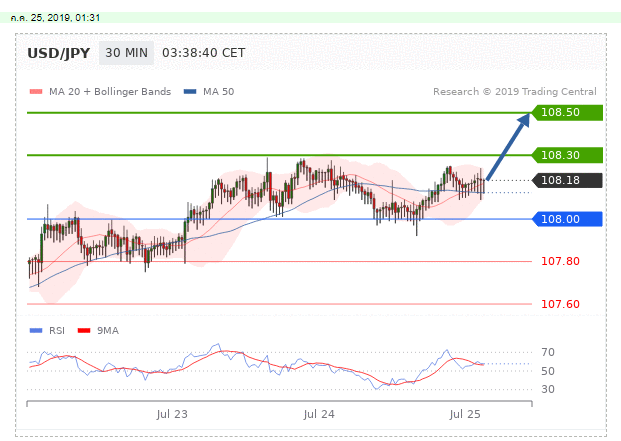Click the RSI 70 axis value
This screenshot has width=621, height=441.
pos(548,352)
